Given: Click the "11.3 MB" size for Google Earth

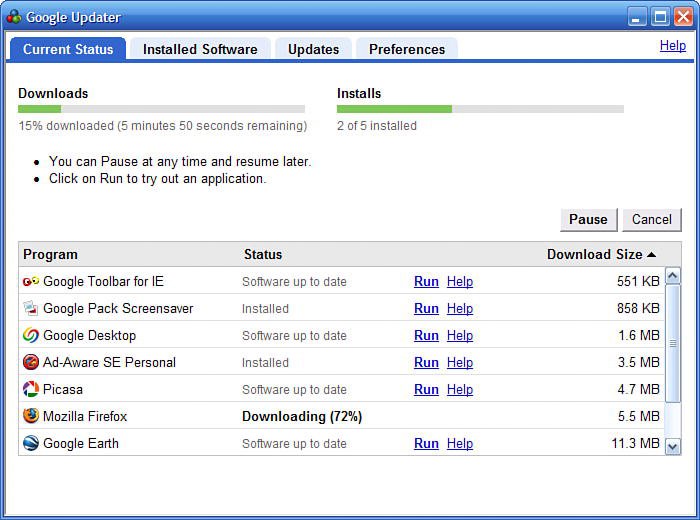Looking at the screenshot, I should pos(635,443).
